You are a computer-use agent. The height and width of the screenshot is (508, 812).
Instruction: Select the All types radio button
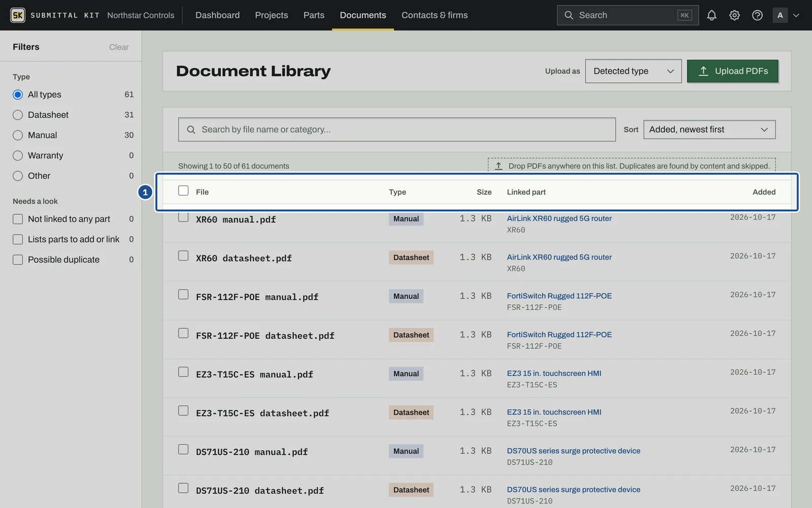click(x=18, y=94)
